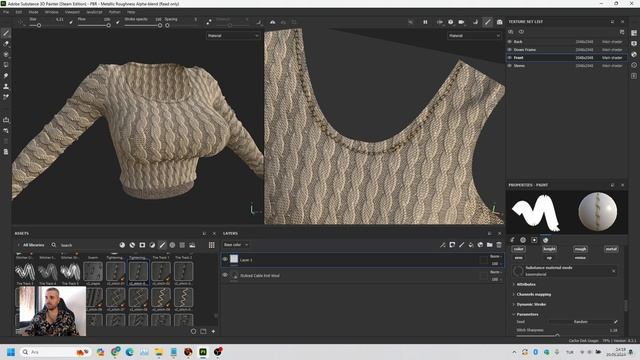Click the screenshot camera icon in top toolbar
The image size is (640, 360).
click(500, 22)
